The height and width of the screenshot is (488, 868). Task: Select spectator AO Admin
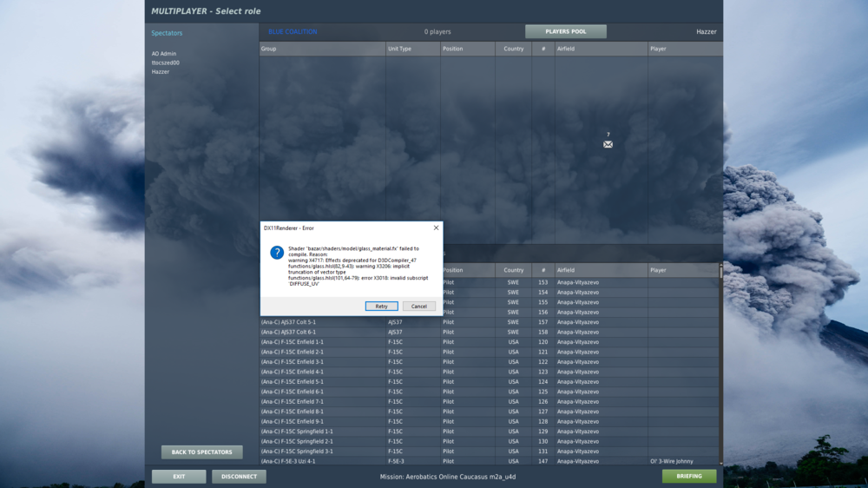pos(164,54)
